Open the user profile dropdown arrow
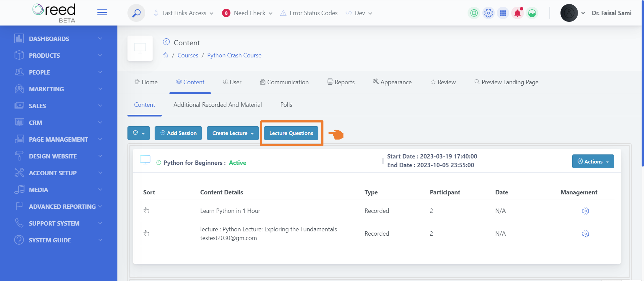The width and height of the screenshot is (644, 281). [583, 13]
